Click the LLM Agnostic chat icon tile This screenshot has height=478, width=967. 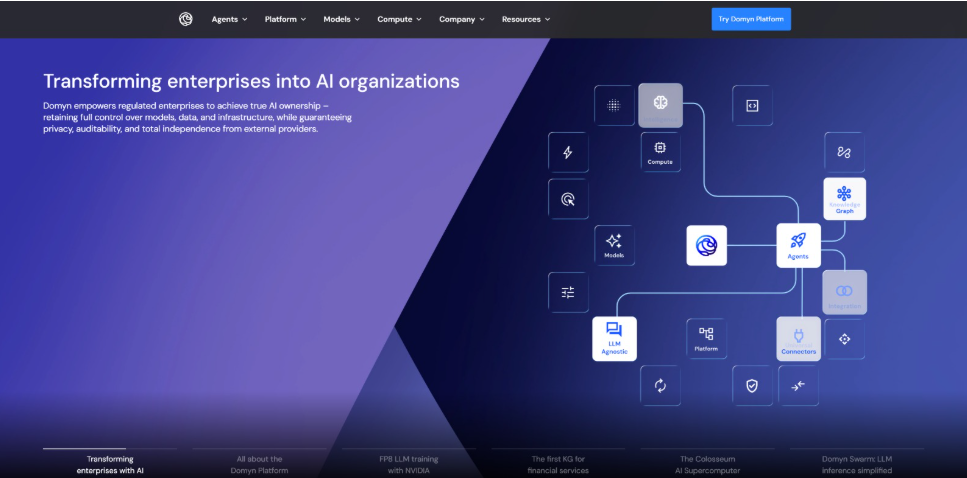click(614, 338)
